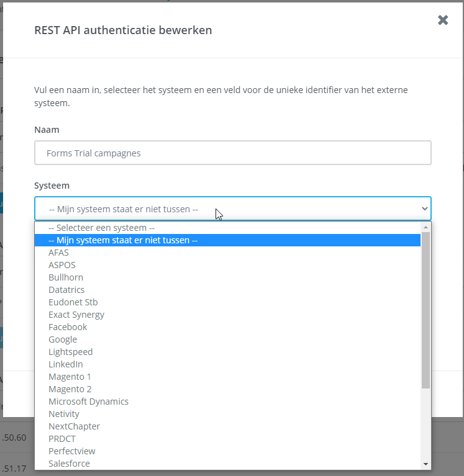Choose Microsoft Dynamics system
This screenshot has height=476, width=464.
pos(89,402)
